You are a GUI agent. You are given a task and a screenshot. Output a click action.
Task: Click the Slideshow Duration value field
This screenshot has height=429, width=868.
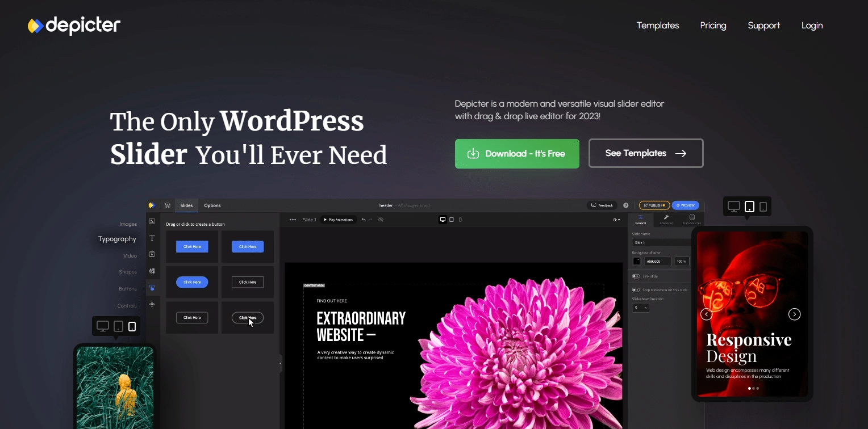coord(641,308)
